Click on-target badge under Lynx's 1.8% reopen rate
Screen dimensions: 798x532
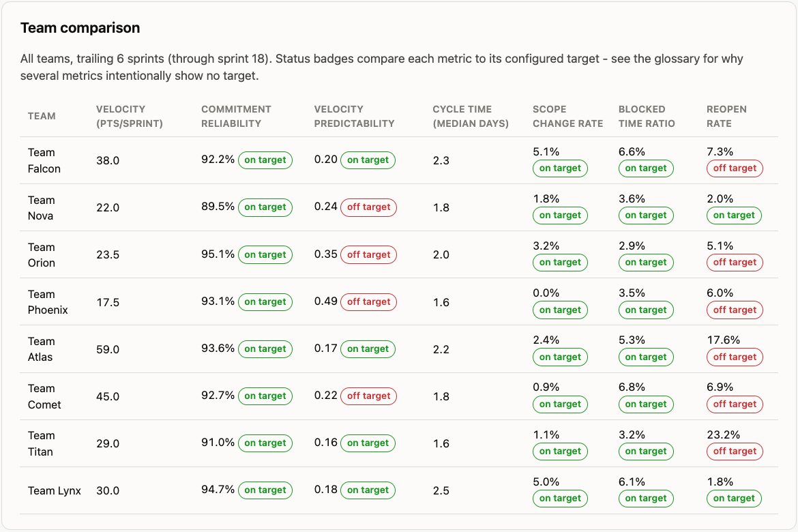[x=734, y=499]
